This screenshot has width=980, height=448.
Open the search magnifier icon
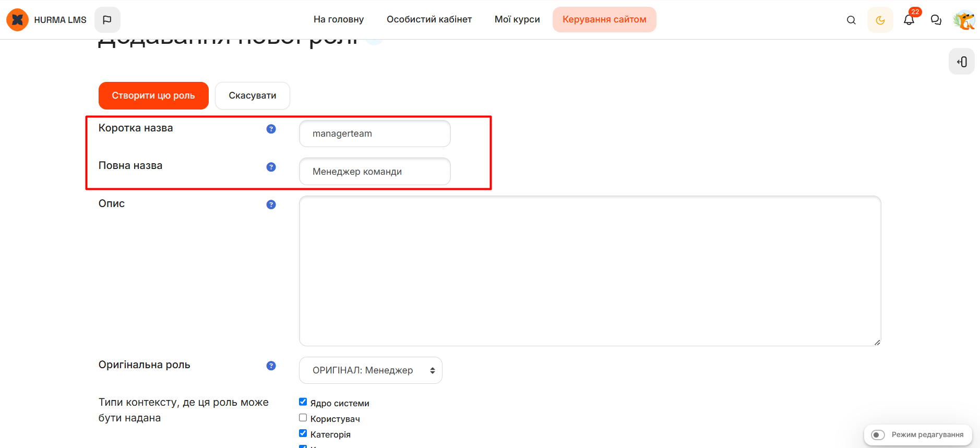[x=851, y=20]
